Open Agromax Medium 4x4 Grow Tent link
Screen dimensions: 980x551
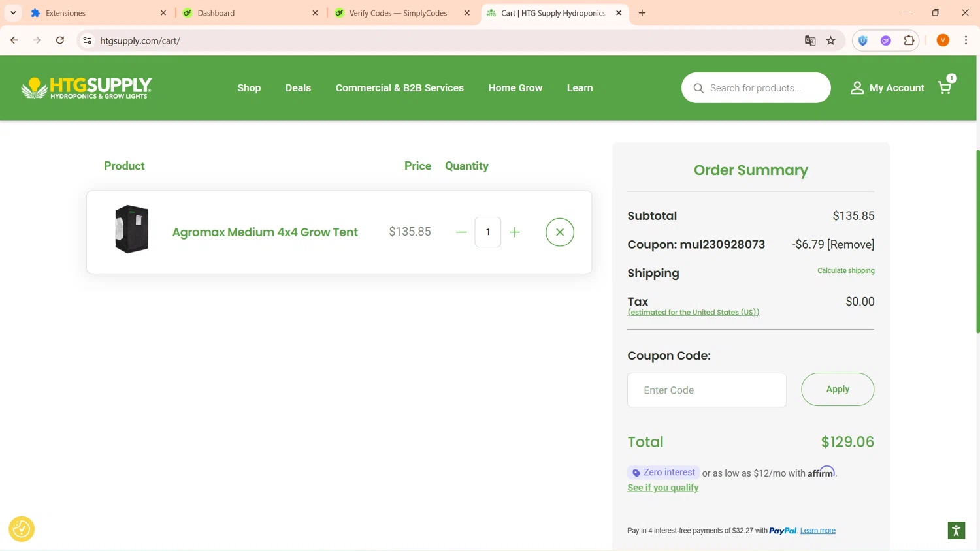(x=265, y=232)
